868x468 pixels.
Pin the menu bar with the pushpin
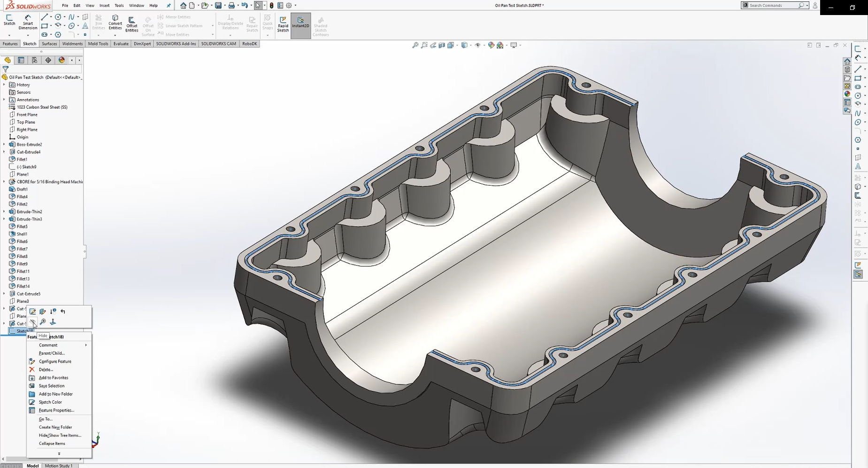point(169,6)
